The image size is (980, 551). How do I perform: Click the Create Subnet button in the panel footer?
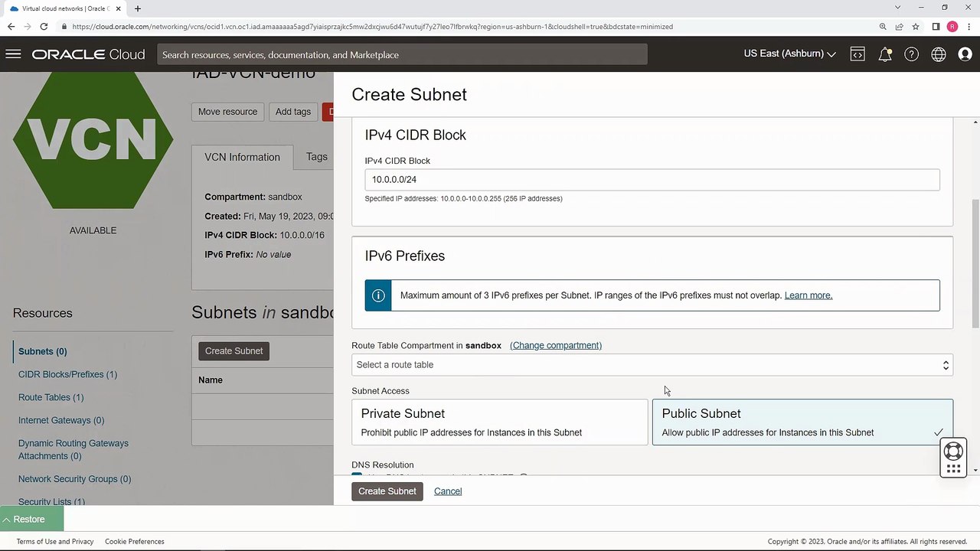(x=387, y=491)
